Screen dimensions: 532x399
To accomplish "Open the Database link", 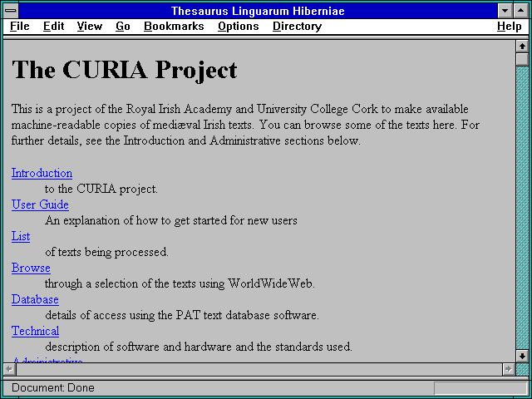I will 35,299.
